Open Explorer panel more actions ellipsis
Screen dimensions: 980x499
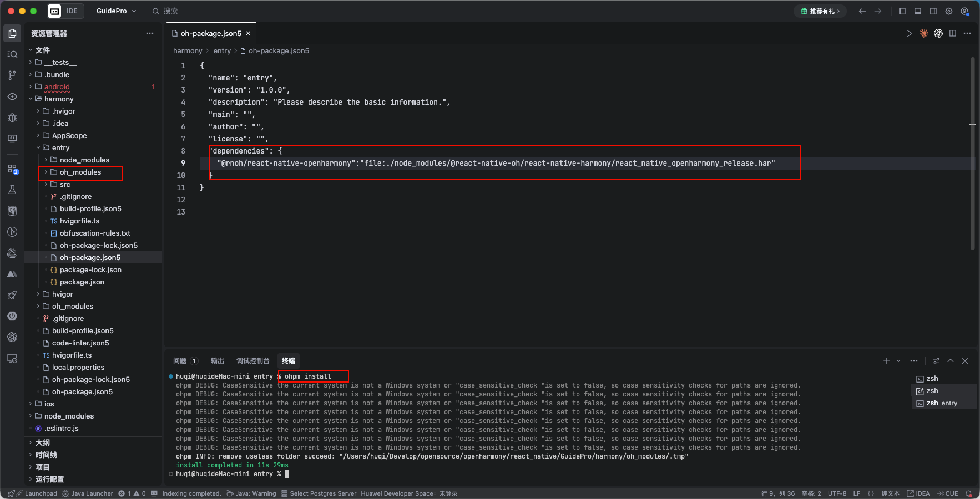[150, 33]
